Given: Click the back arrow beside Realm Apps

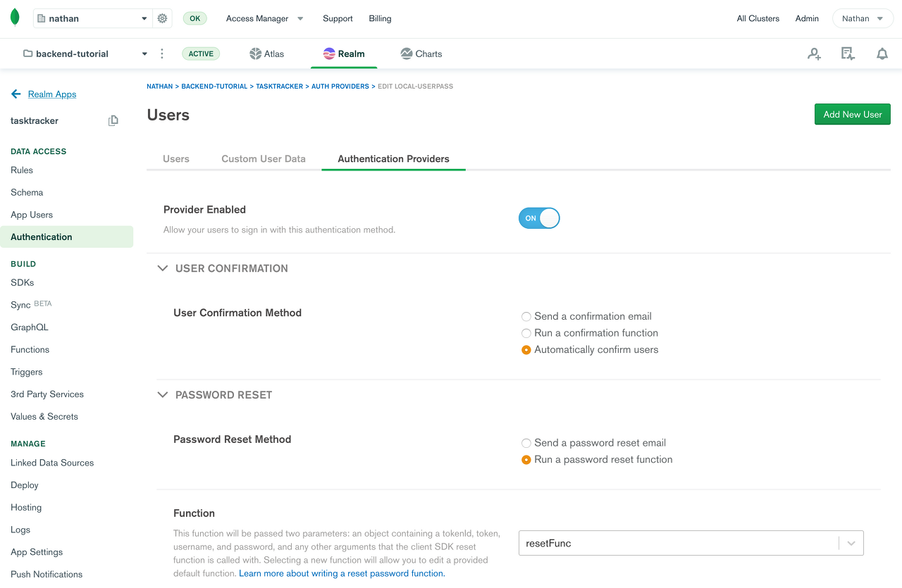Looking at the screenshot, I should pyautogui.click(x=16, y=94).
